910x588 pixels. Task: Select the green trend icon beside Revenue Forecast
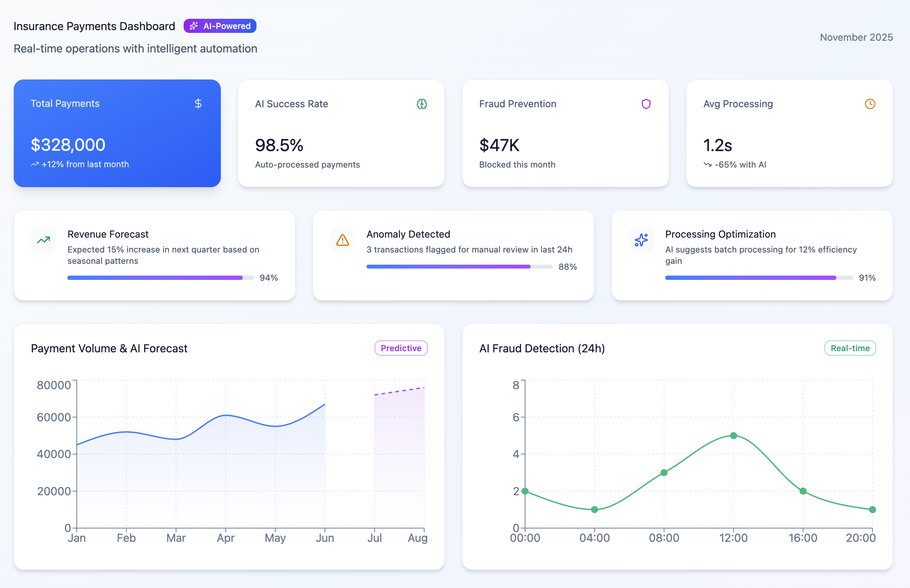click(x=43, y=240)
